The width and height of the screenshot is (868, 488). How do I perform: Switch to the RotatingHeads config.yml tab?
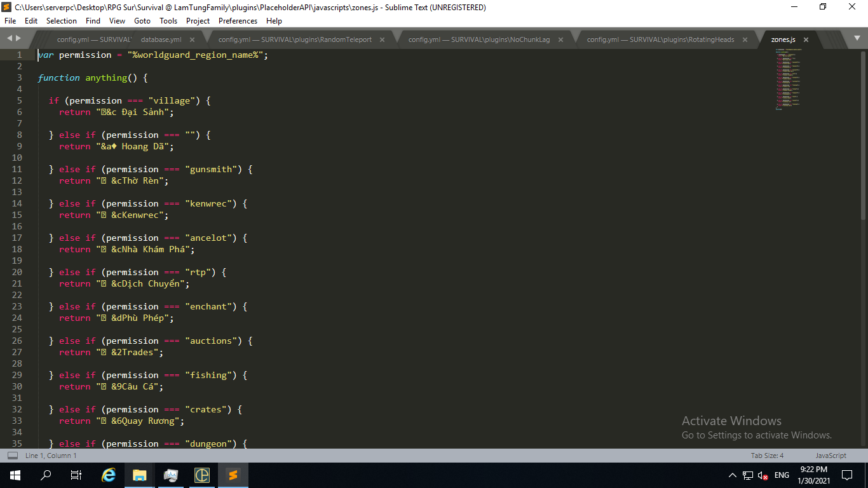click(660, 39)
